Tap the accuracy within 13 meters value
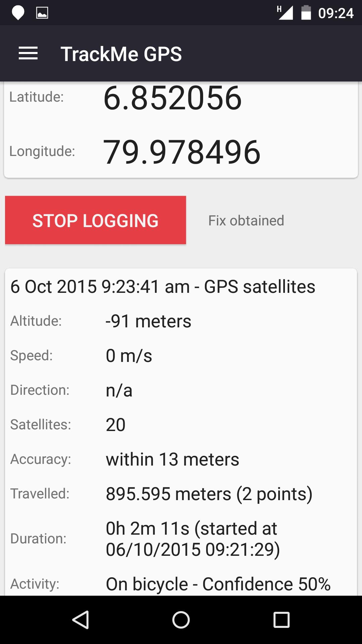Image resolution: width=362 pixels, height=644 pixels. pos(172,459)
